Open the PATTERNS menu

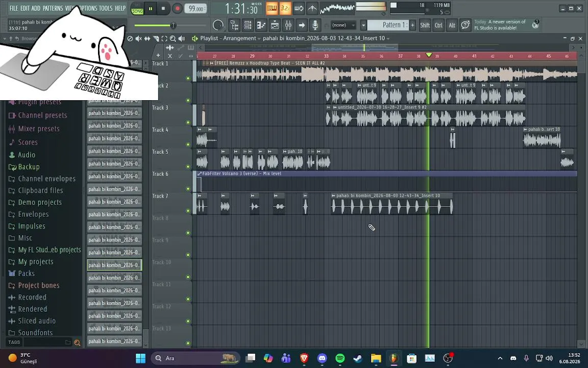tap(53, 8)
